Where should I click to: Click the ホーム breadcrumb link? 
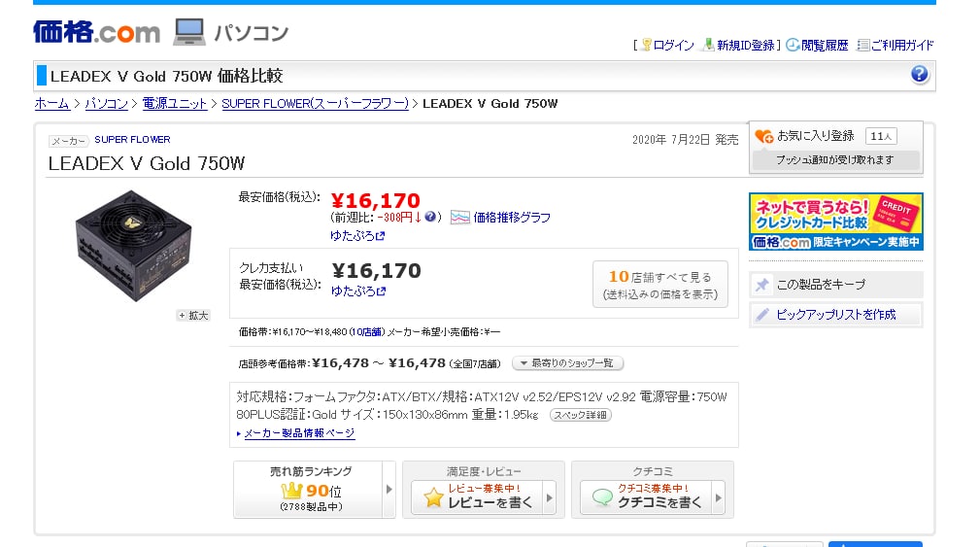click(51, 104)
